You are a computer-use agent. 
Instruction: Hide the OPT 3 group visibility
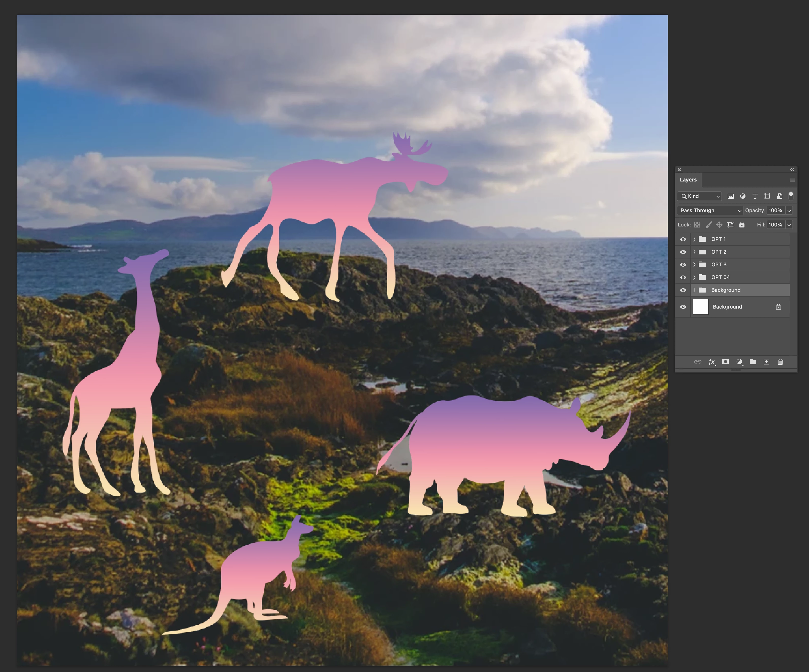click(x=683, y=265)
